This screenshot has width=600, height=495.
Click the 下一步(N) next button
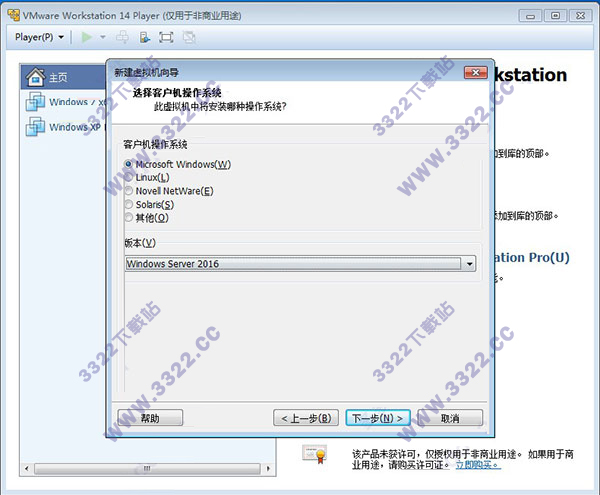pyautogui.click(x=378, y=418)
